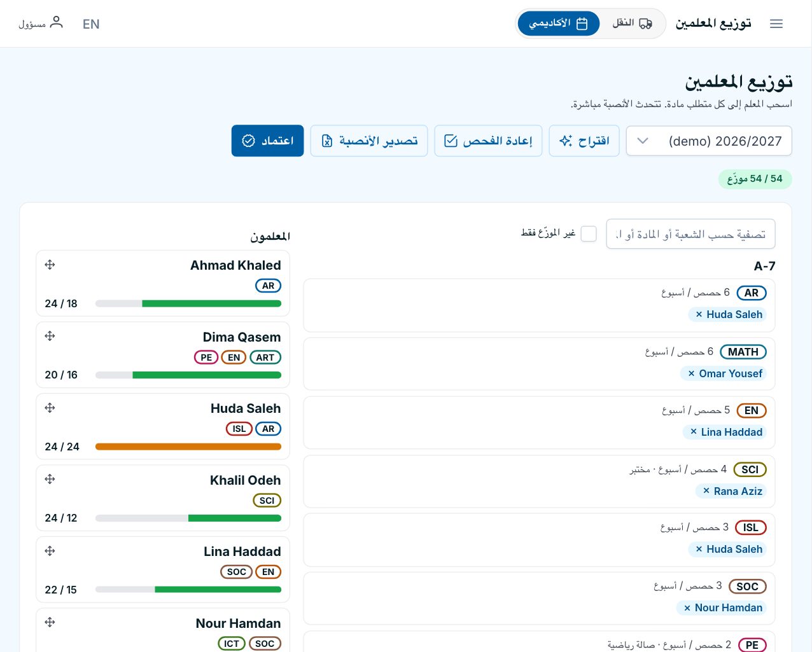Click the ICT tag on Nour Hamdan

pyautogui.click(x=232, y=644)
